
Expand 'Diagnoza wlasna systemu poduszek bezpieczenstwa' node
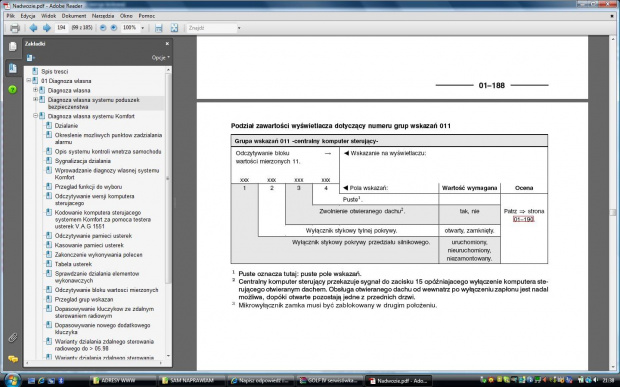pyautogui.click(x=35, y=99)
